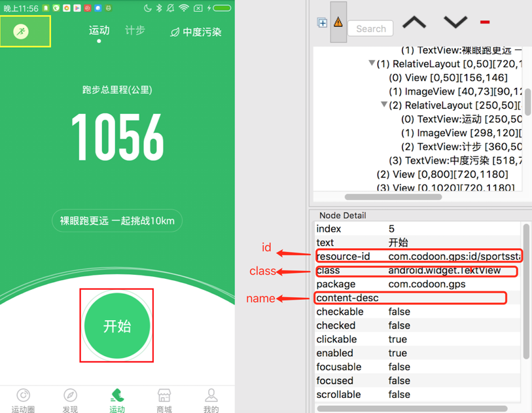
Task: Tap the moon do-not-disturb status icon
Action: (147, 8)
